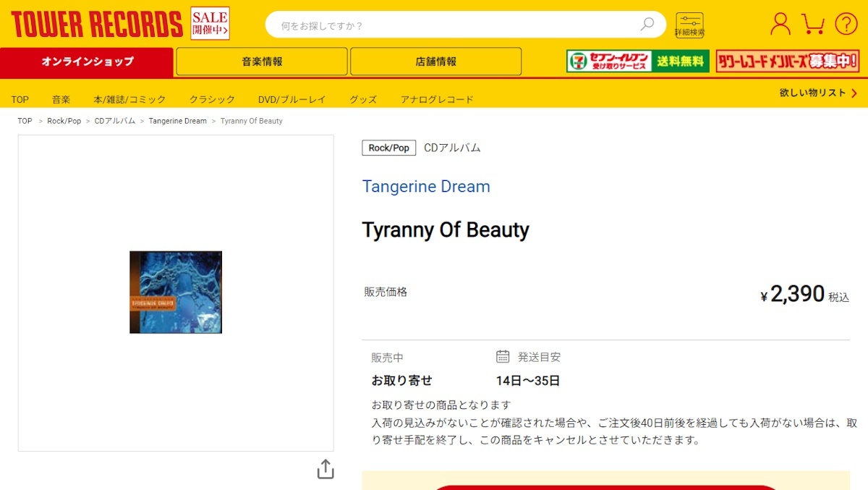
Task: Select the 音楽情報 tab
Action: pos(262,62)
